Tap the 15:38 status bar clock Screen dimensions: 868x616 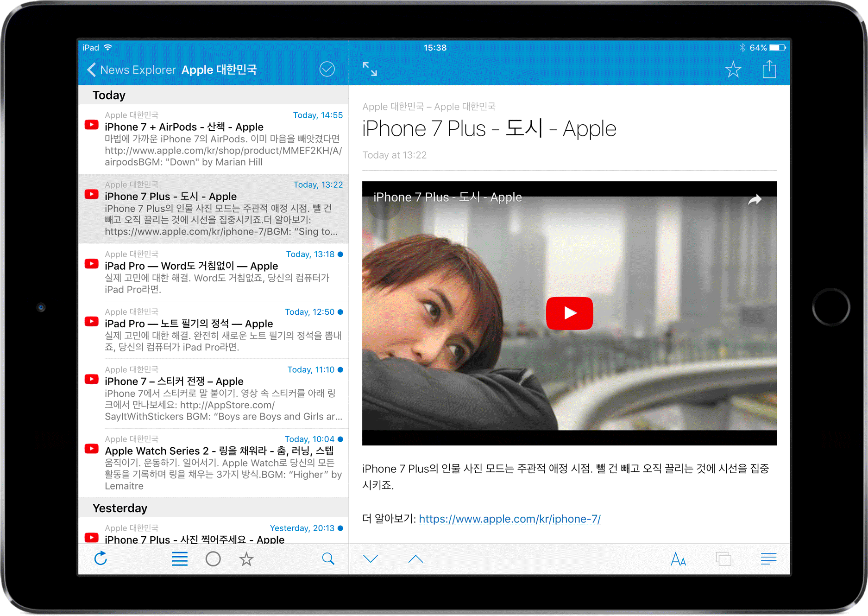[435, 47]
